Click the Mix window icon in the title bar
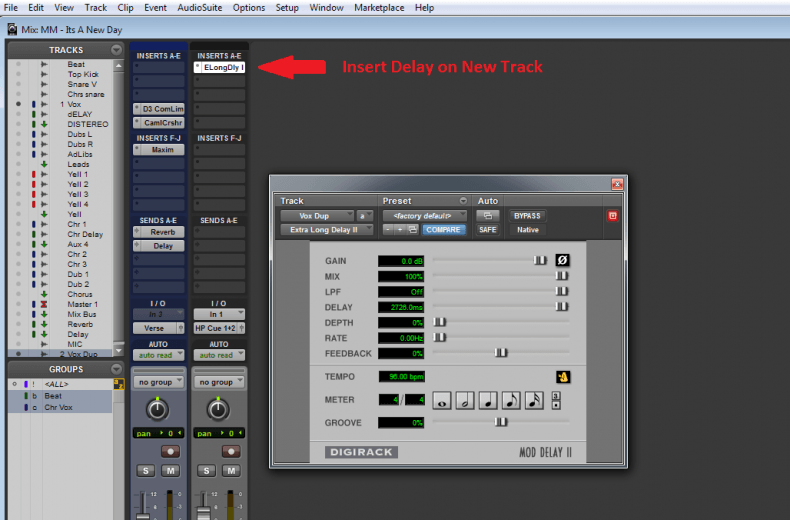 click(12, 29)
